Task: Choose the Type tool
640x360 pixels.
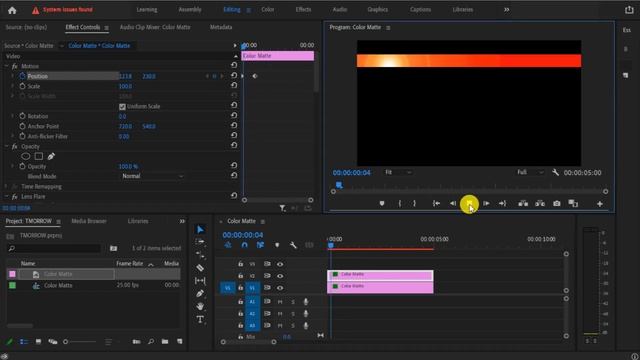Action: 200,319
